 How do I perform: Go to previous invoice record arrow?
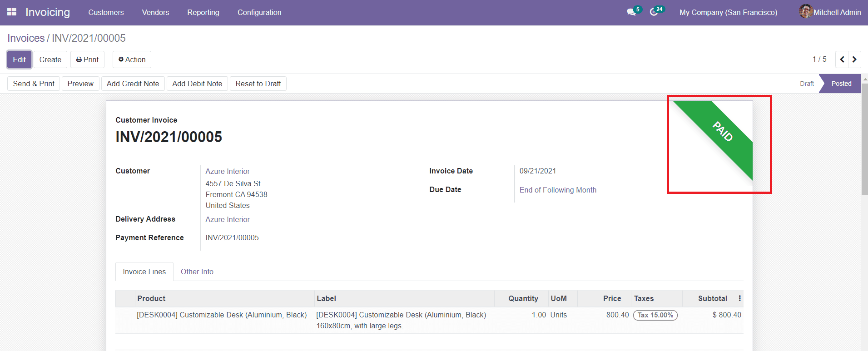[842, 59]
